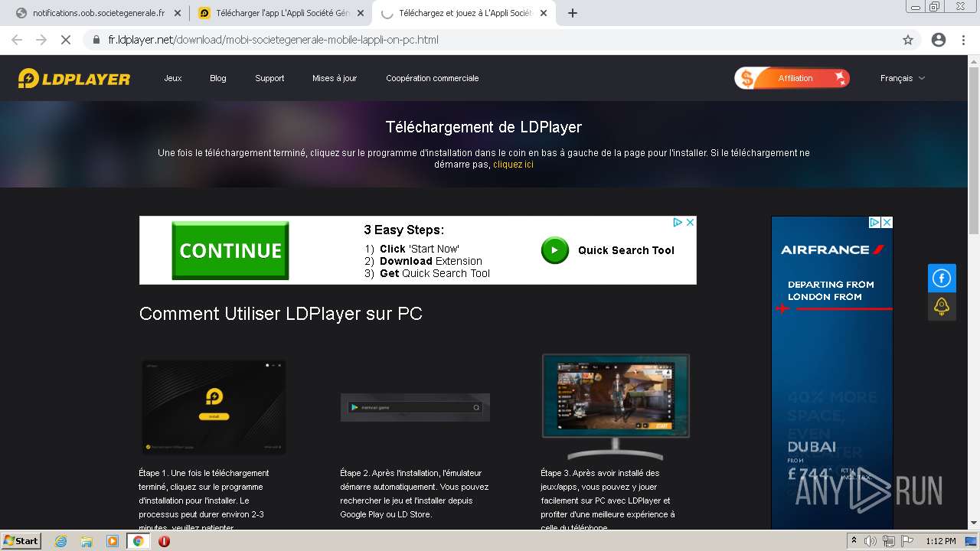Click green play icon beside Quick Search Tool
Screen dimensions: 980x551
(555, 250)
